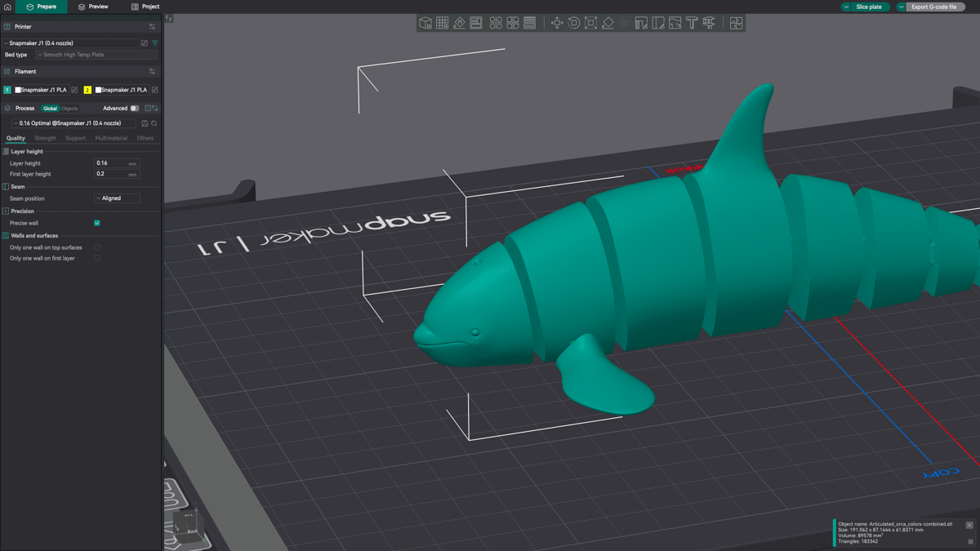Viewport: 980px width, 551px height.
Task: Open filament 2 Snapmaker J1 PLA dropdown
Action: pos(121,90)
